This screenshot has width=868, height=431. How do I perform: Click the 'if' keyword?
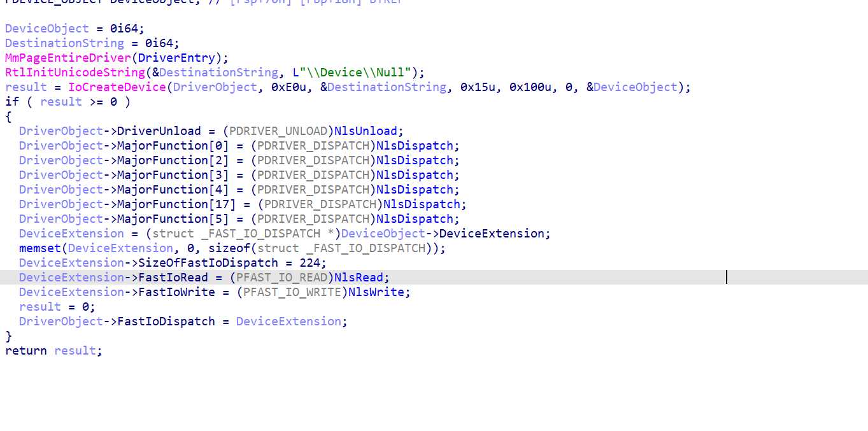(12, 101)
